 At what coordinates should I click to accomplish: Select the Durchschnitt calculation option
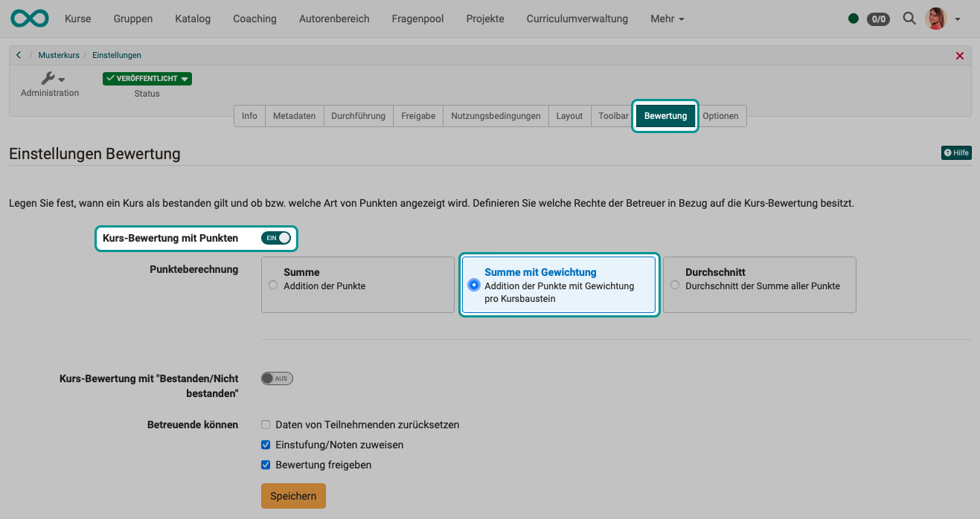click(674, 285)
